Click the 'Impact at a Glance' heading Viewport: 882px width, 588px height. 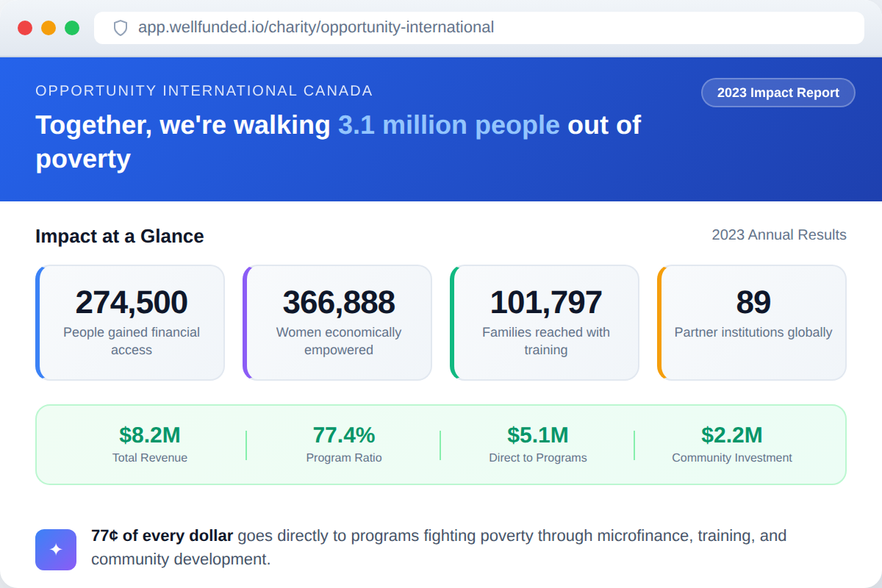[120, 236]
